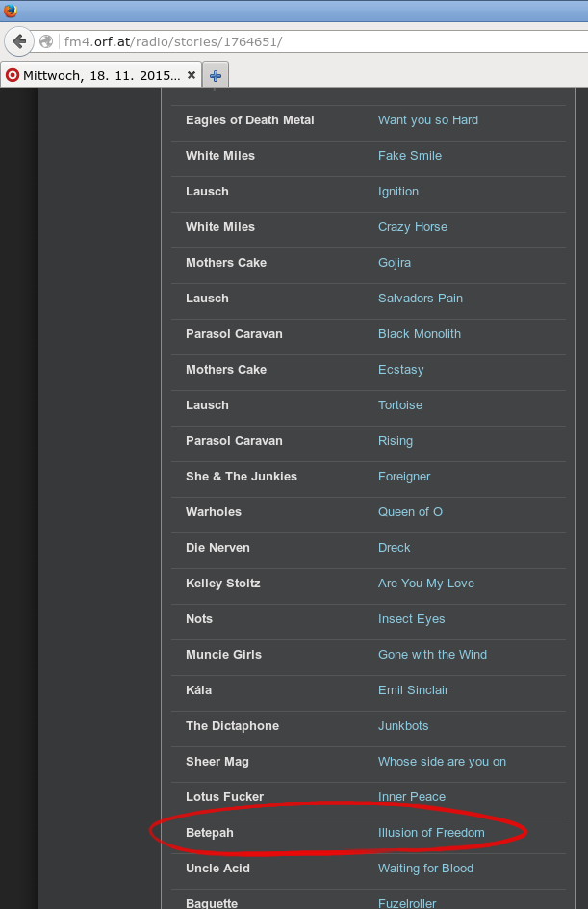Select White Miles next to Crazy Horse

click(x=220, y=226)
